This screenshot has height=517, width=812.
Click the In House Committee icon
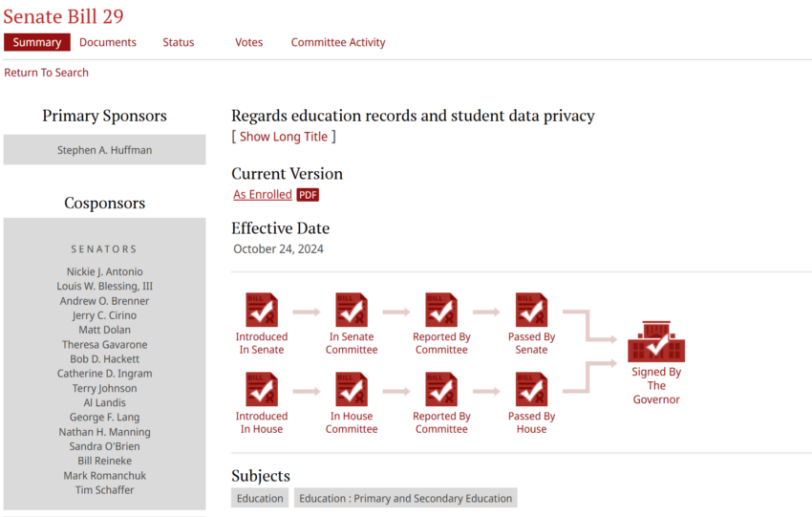pos(352,390)
